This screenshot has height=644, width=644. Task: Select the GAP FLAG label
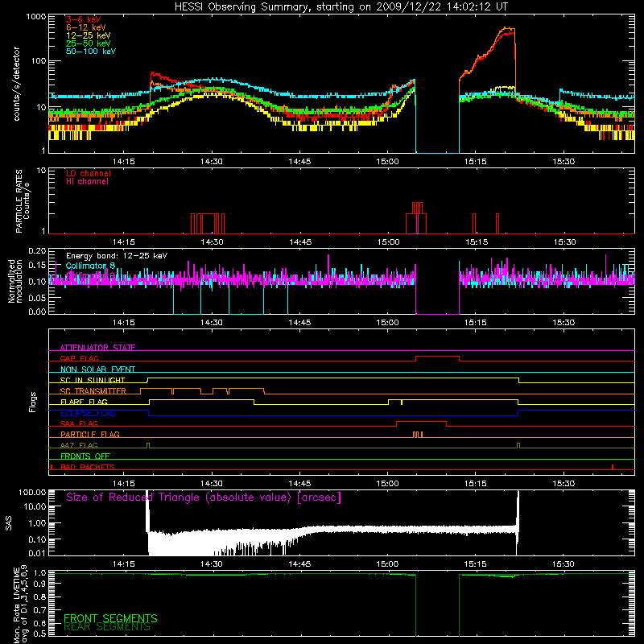[x=79, y=358]
